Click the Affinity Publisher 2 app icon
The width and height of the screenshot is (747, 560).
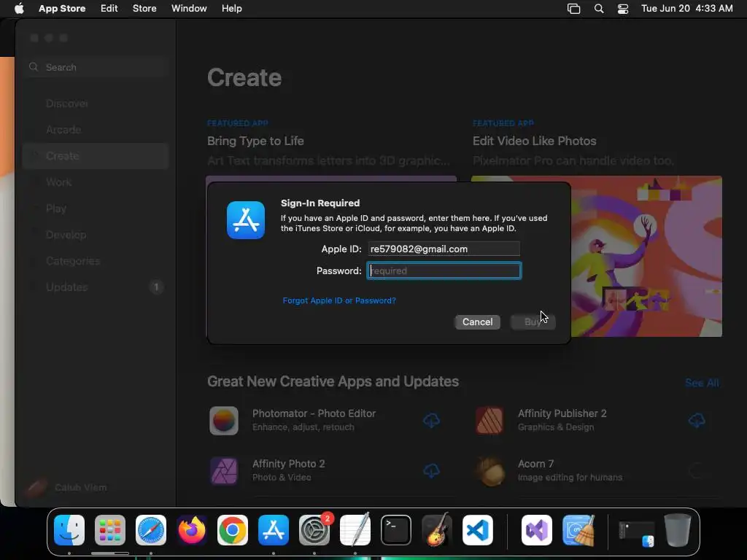pos(489,421)
